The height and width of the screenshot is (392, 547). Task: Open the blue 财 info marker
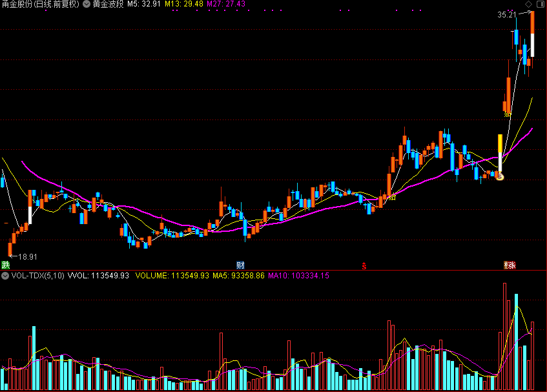(240, 265)
